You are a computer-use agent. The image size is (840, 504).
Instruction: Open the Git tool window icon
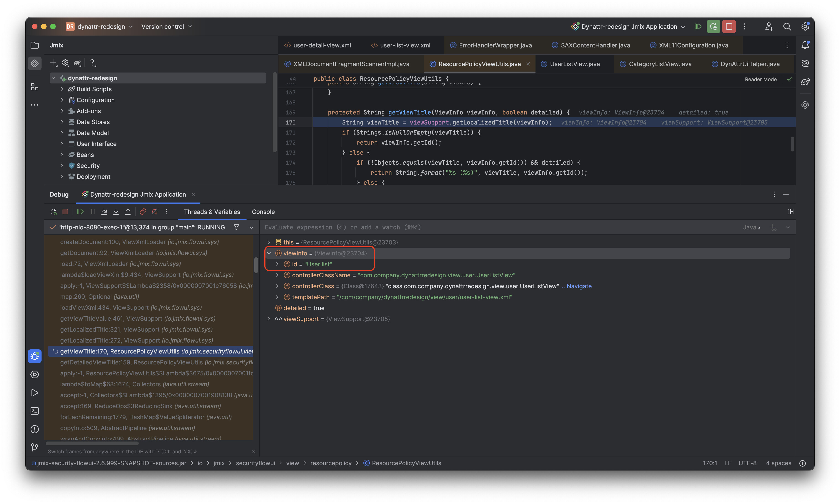pyautogui.click(x=35, y=447)
